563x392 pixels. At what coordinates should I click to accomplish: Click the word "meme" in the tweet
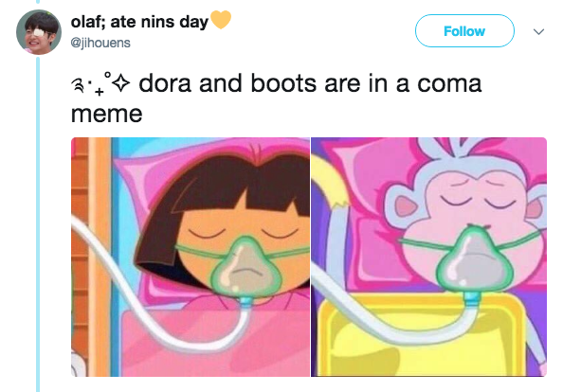(x=107, y=114)
